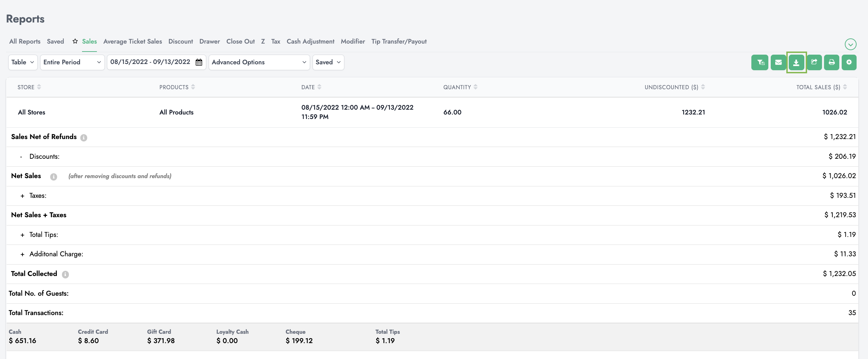This screenshot has height=359, width=868.
Task: Open the calendar date picker icon
Action: point(199,62)
